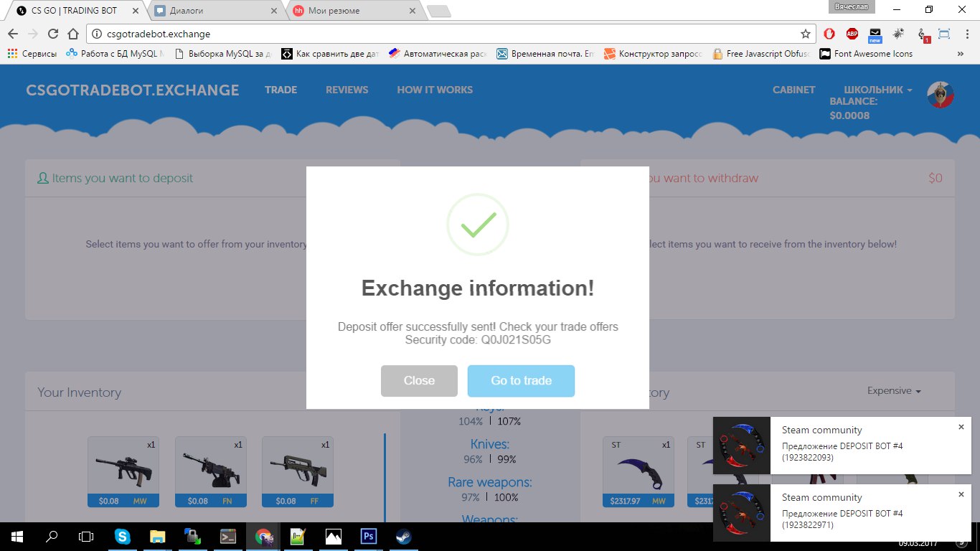Open the red stop-hand AdBlock extension
This screenshot has height=551, width=980.
click(829, 34)
